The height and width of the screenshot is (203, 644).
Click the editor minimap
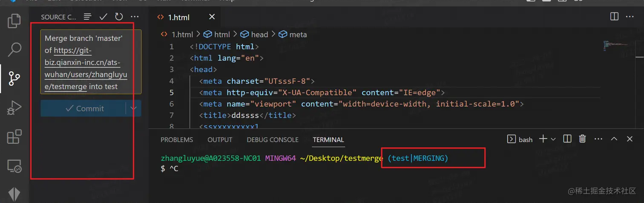pyautogui.click(x=615, y=46)
